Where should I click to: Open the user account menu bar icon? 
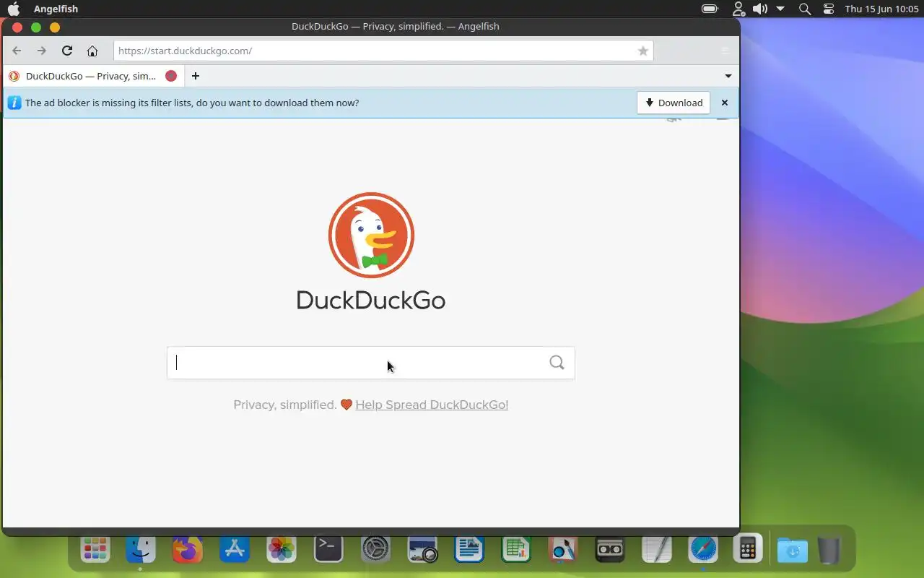point(738,9)
